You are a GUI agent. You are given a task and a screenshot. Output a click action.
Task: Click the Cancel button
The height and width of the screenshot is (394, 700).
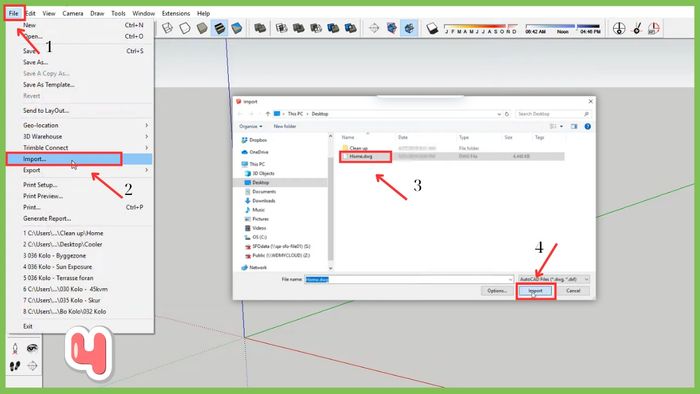pos(573,291)
